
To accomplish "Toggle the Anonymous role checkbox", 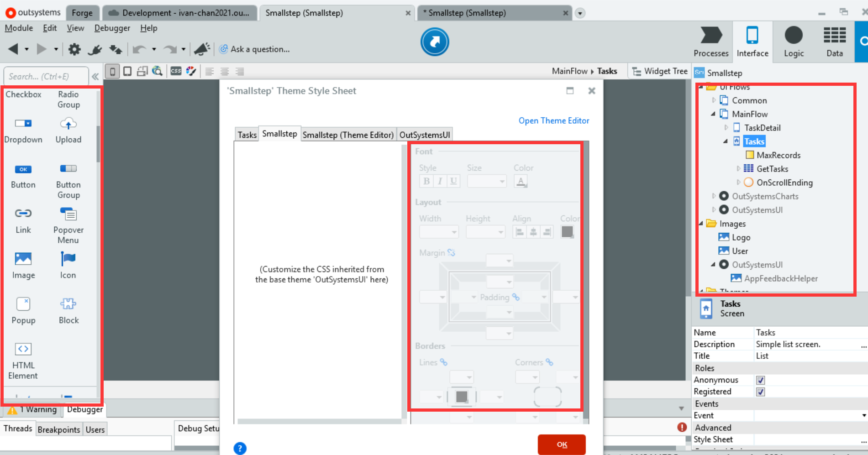I will click(x=760, y=380).
